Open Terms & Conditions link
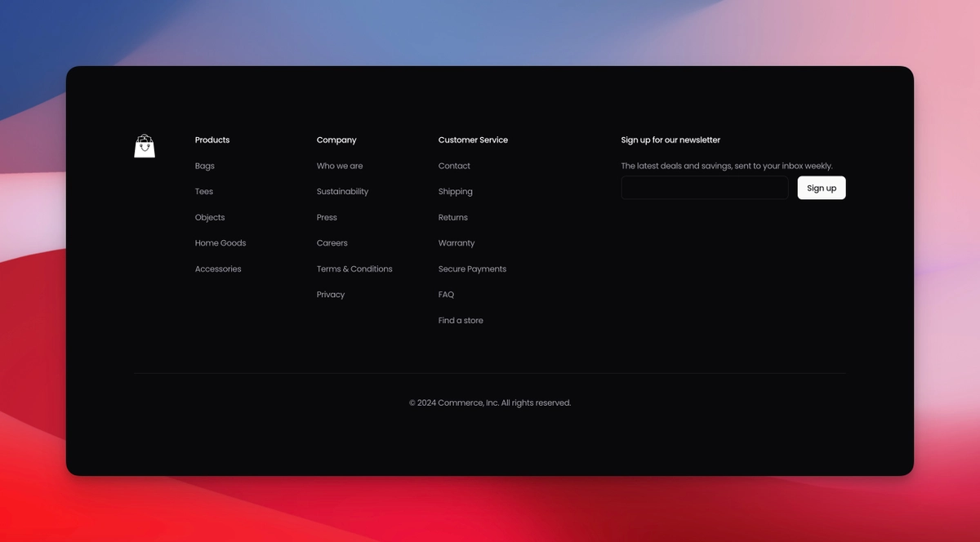The height and width of the screenshot is (542, 980). [x=354, y=269]
